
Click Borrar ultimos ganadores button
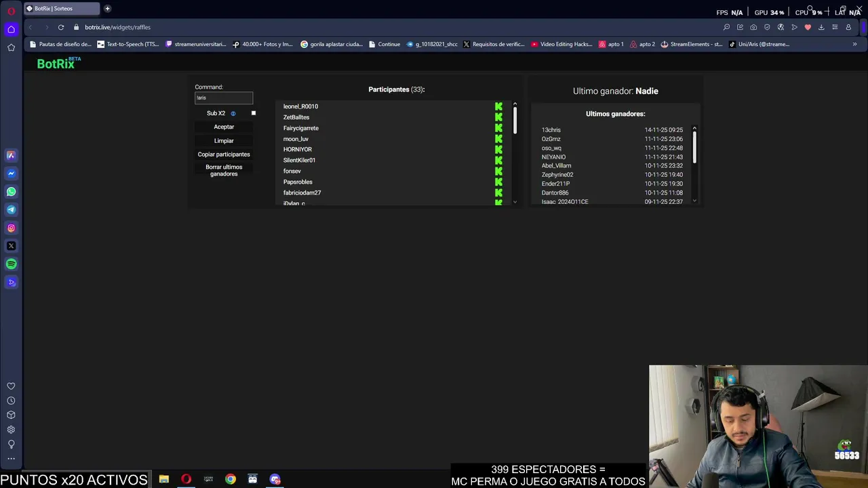224,170
